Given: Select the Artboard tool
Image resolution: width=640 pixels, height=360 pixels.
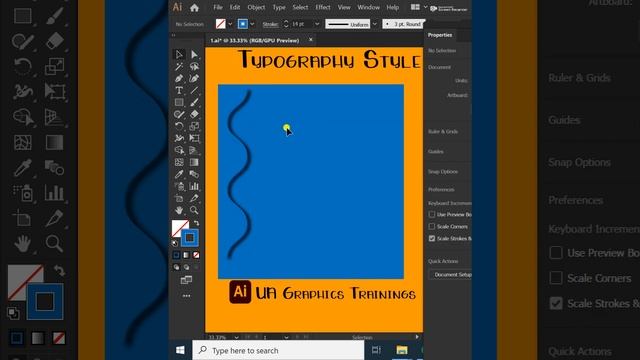Looking at the screenshot, I should pos(179,198).
